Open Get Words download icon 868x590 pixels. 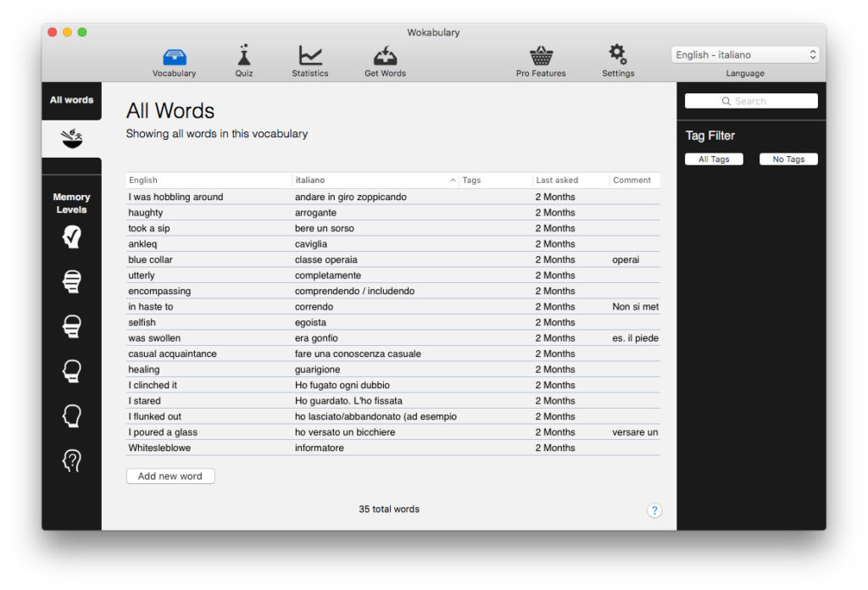[386, 61]
